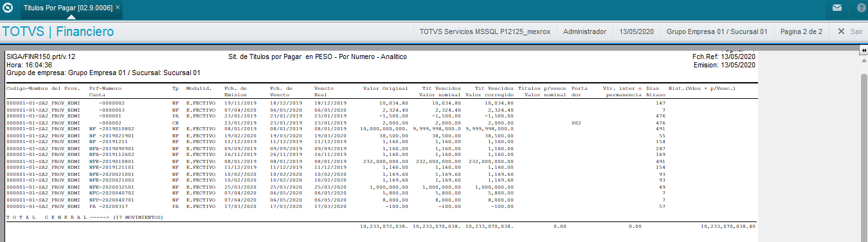Select title NFE-2020032501
This screenshot has width=868, height=242.
coord(111,187)
